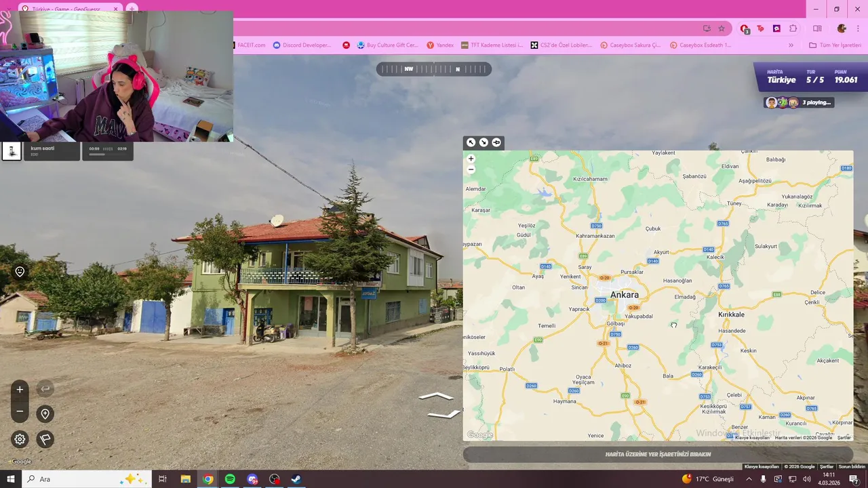Bookmark this page with star icon
Screen dimensions: 868x488
722,28
